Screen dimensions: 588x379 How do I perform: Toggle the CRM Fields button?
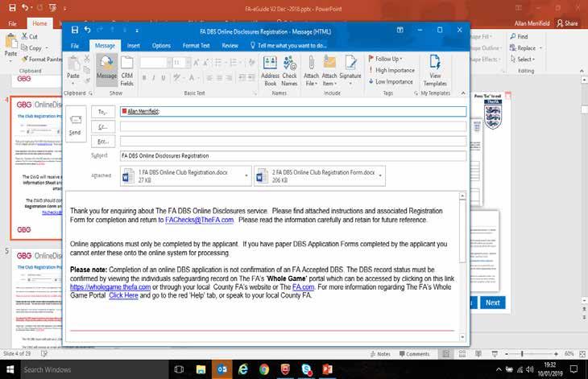[127, 71]
